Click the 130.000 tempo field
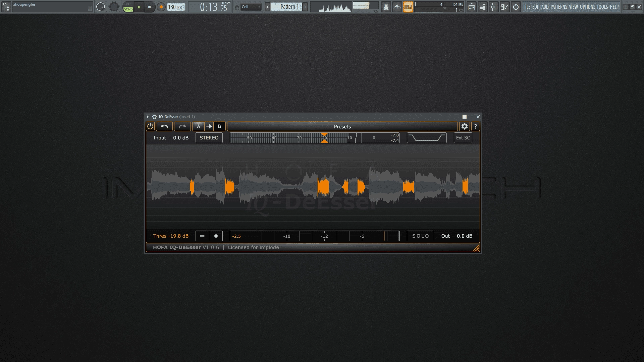Screen dimensions: 644x362 click(x=176, y=7)
